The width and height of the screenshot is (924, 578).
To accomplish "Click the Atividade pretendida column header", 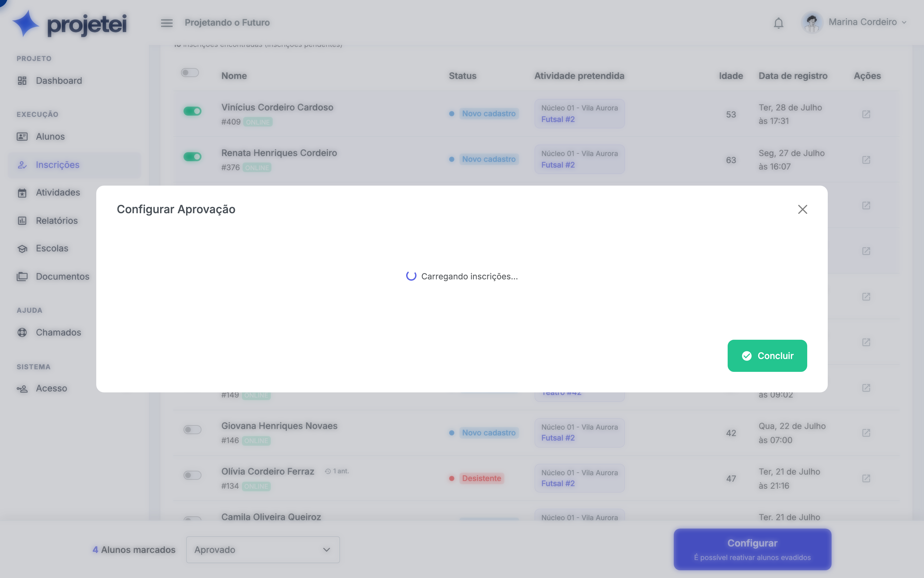I will pos(579,76).
